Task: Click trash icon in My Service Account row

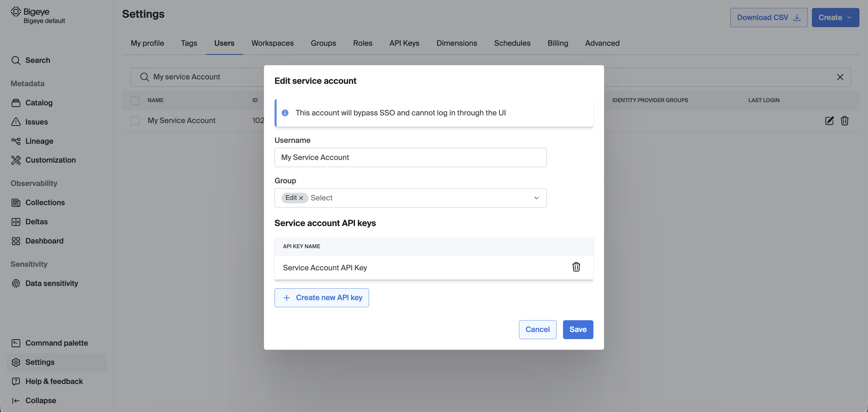Action: click(x=844, y=121)
